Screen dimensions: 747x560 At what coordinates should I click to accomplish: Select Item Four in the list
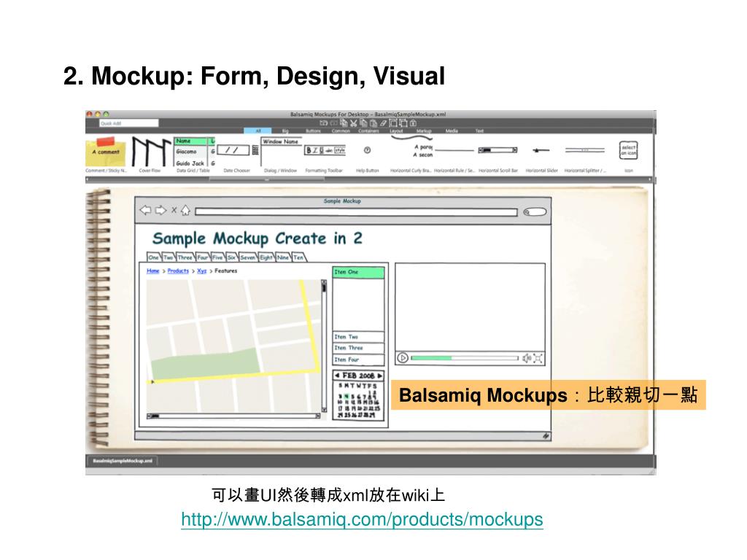tap(358, 359)
